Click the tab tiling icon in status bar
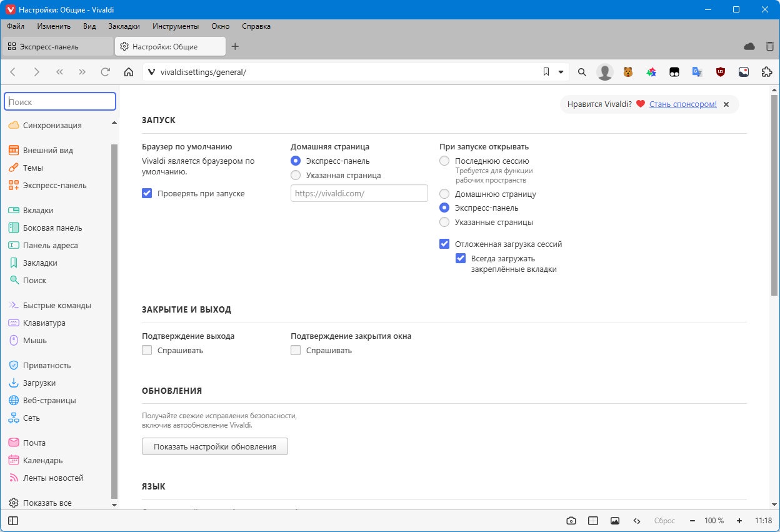This screenshot has width=780, height=532. pos(593,520)
